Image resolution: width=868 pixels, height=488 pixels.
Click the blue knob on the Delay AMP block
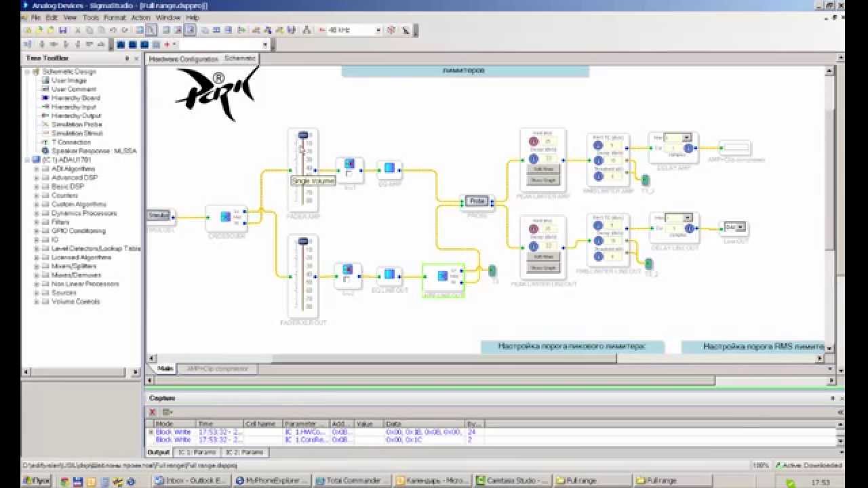pos(688,148)
